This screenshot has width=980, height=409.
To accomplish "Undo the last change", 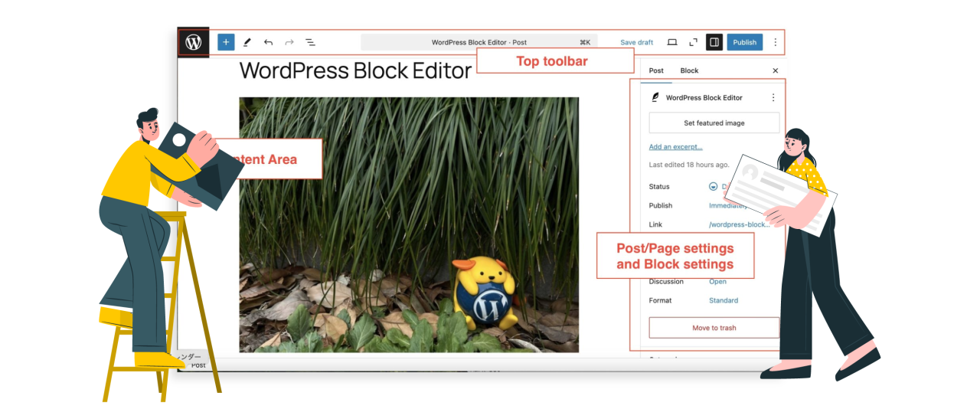I will 268,43.
